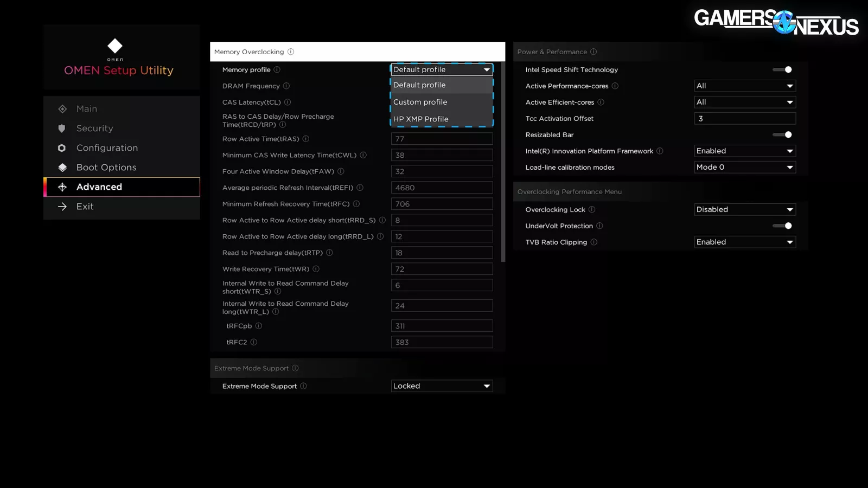Open the Configuration page in sidebar
This screenshot has height=488, width=868.
pyautogui.click(x=107, y=148)
